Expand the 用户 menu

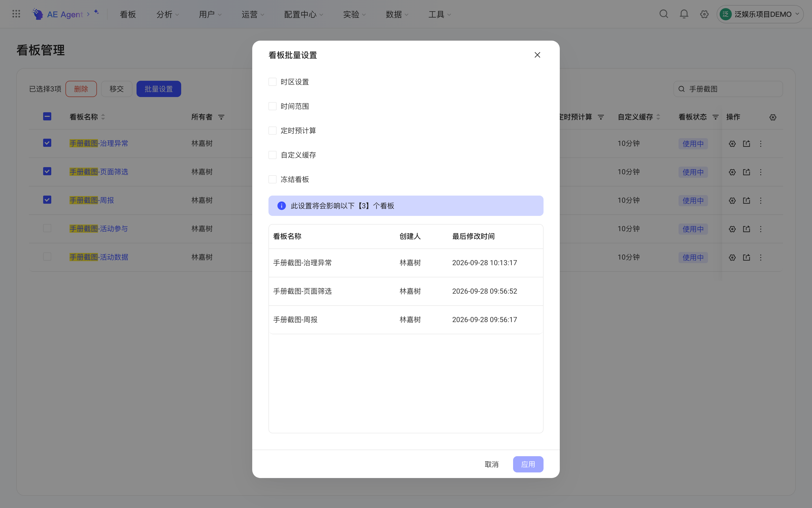tap(210, 14)
